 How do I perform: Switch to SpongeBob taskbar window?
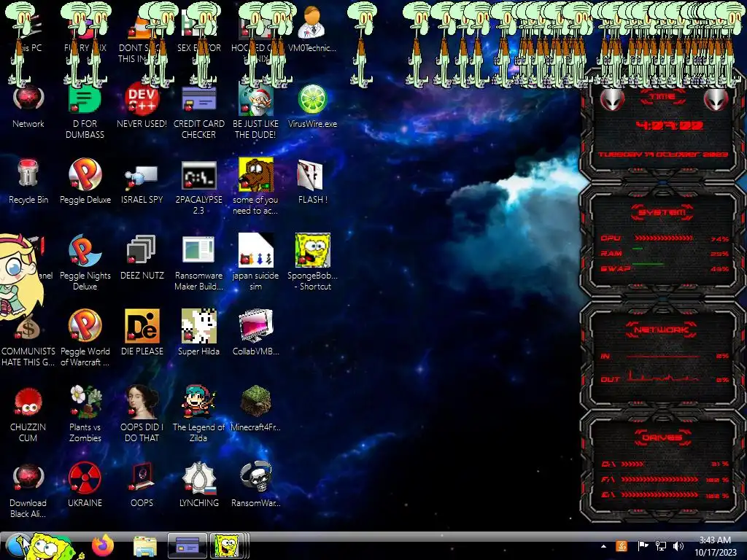tap(229, 545)
